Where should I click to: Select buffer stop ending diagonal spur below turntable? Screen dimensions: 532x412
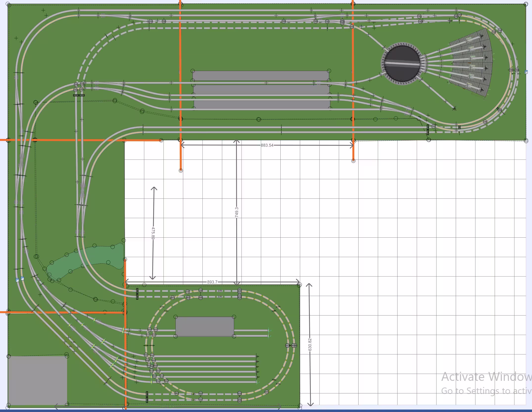pos(454,108)
